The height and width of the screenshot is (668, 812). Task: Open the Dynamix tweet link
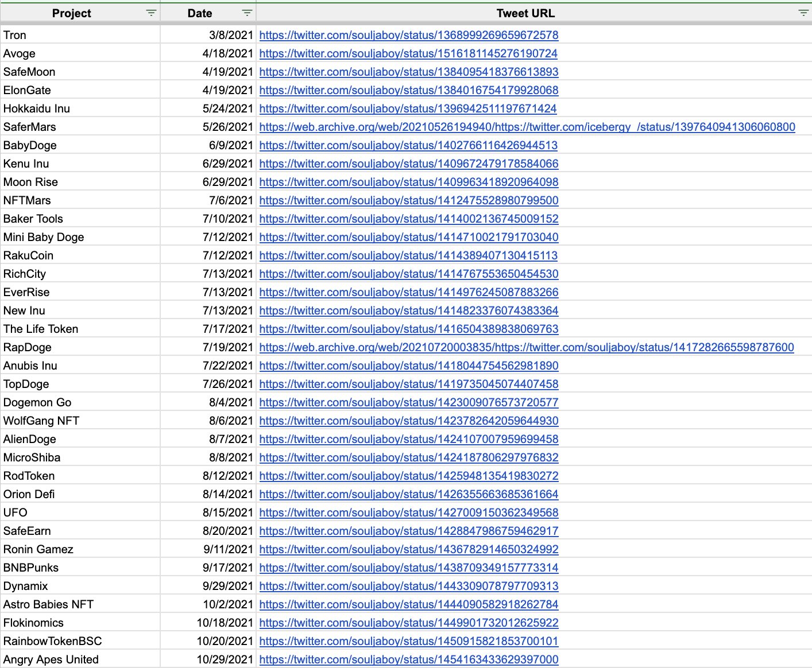409,586
